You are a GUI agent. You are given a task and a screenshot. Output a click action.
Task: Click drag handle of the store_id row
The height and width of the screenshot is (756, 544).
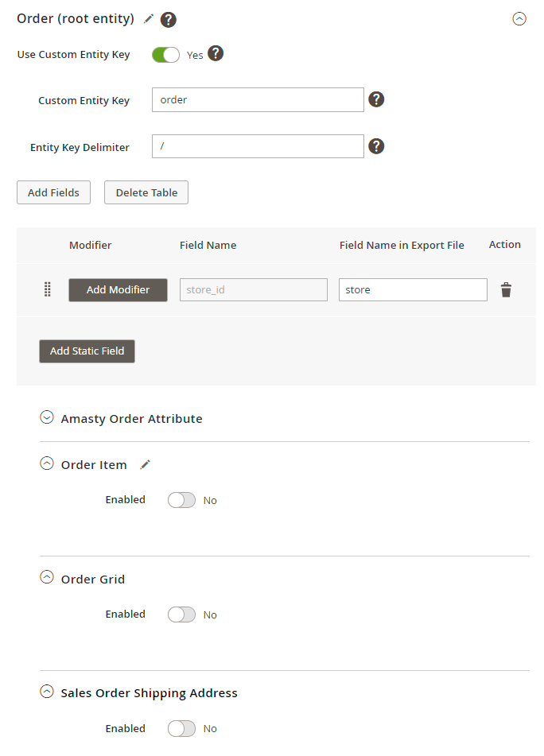coord(47,290)
